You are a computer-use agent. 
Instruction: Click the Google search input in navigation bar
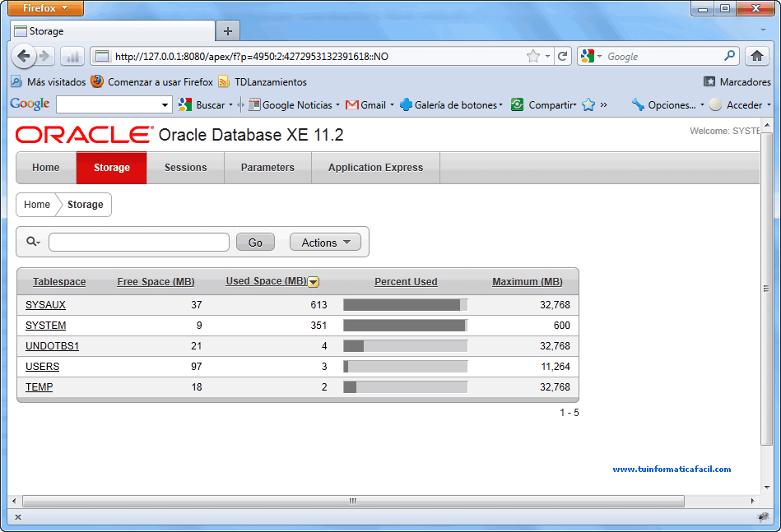point(663,56)
